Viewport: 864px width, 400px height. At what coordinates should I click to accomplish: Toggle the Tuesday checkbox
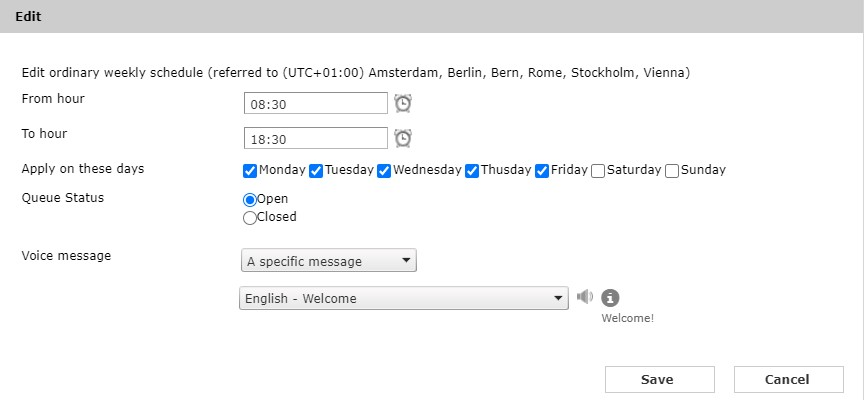316,170
